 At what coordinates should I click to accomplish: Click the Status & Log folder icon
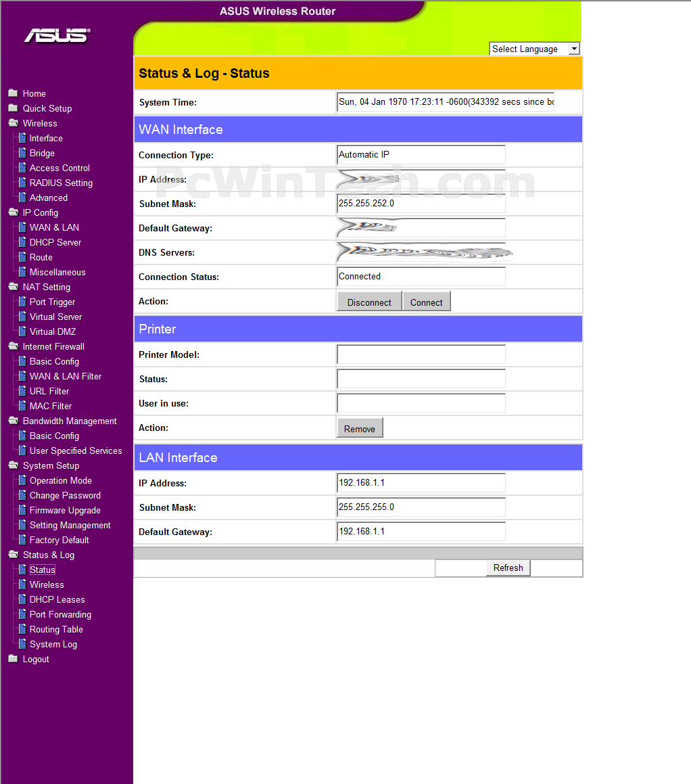pyautogui.click(x=14, y=555)
